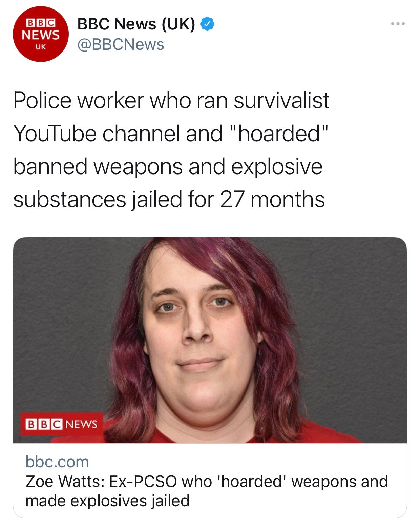Click the blue verified checkmark badge
Screen dimensions: 420x531
(207, 24)
